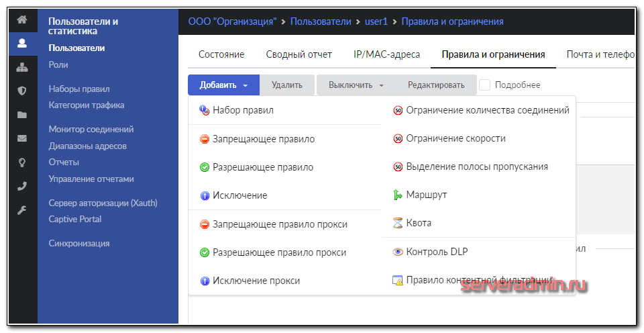Expand the Выключить dropdown button
644x333 pixels.
[356, 85]
